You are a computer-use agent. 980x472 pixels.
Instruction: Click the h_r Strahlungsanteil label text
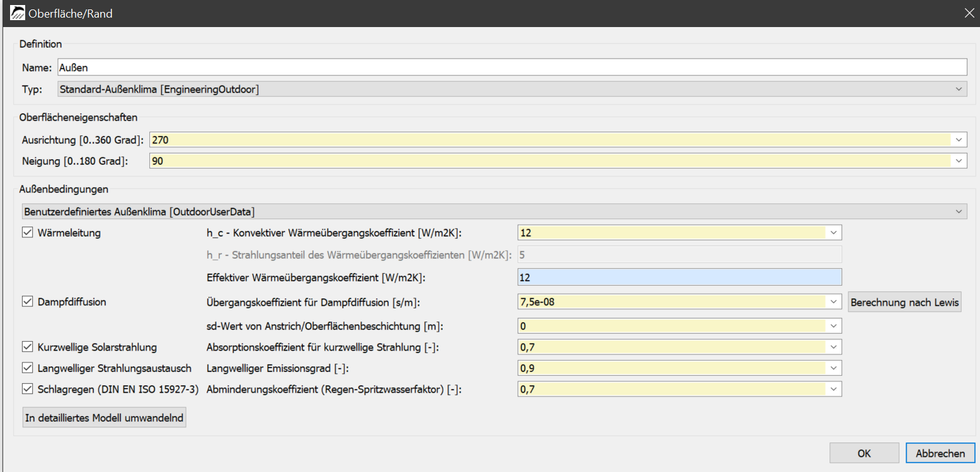(359, 254)
